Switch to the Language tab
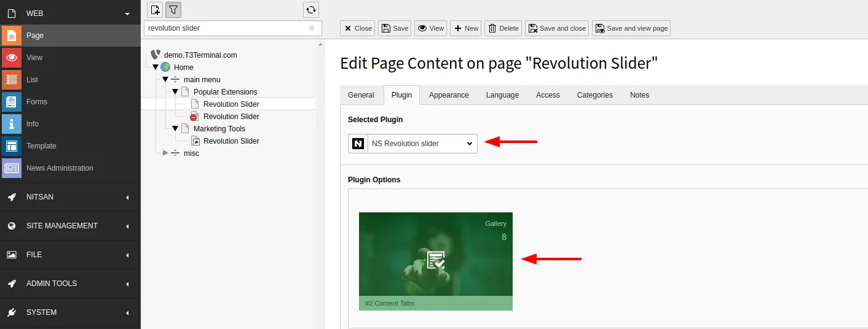Screen dimensions: 868x329 (x=502, y=95)
